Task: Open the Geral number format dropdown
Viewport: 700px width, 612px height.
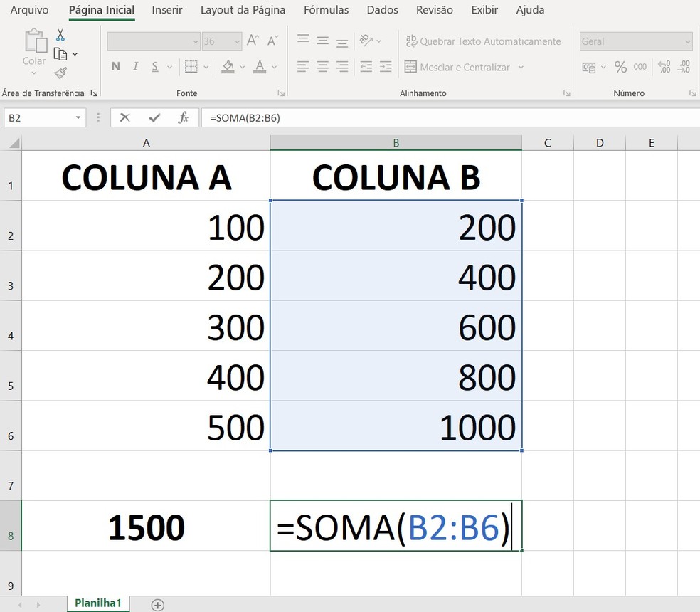Action: point(634,41)
